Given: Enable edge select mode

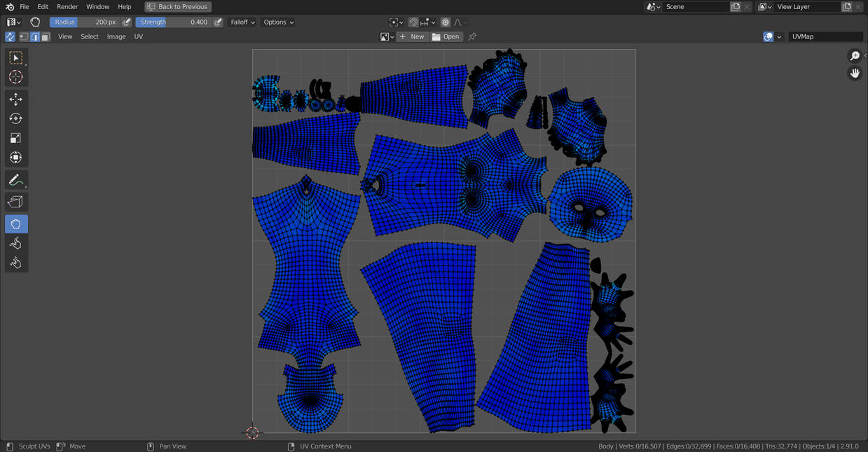Looking at the screenshot, I should pyautogui.click(x=35, y=36).
